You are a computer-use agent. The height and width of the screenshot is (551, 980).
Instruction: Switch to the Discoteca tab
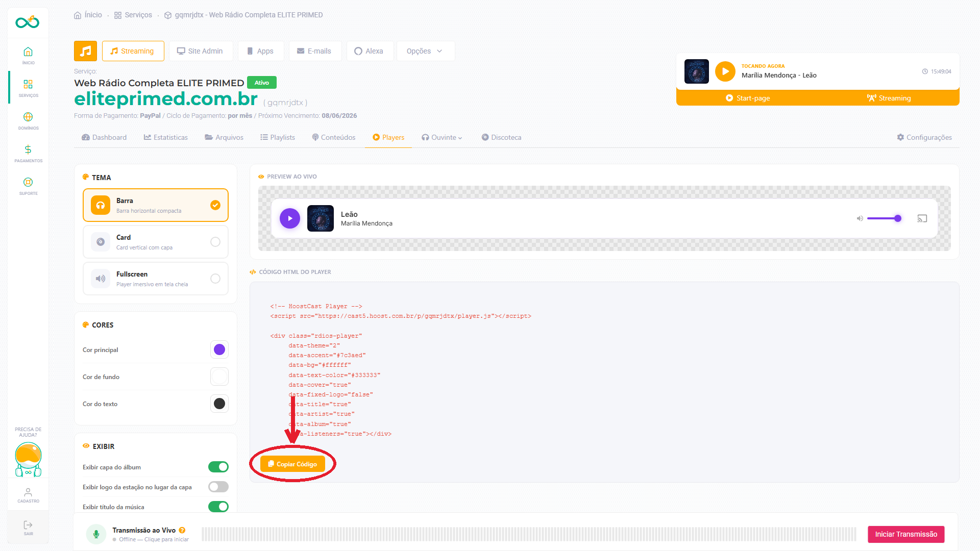[501, 137]
